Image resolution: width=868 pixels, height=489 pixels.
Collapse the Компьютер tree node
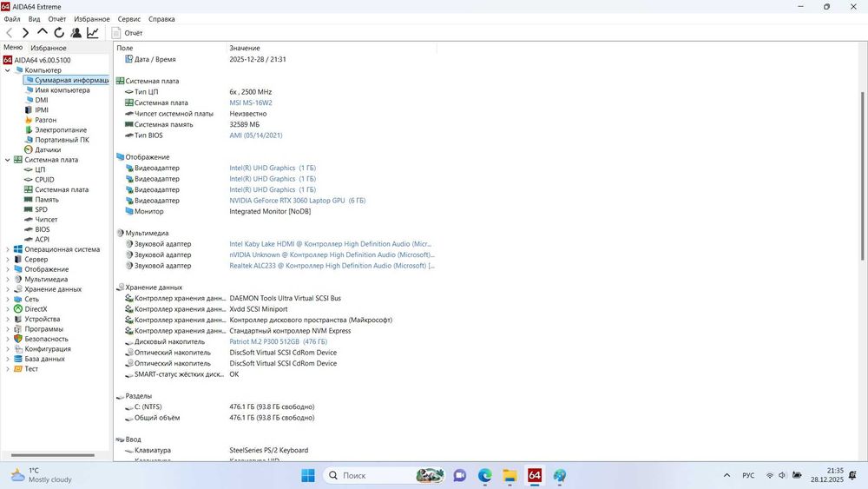(8, 70)
